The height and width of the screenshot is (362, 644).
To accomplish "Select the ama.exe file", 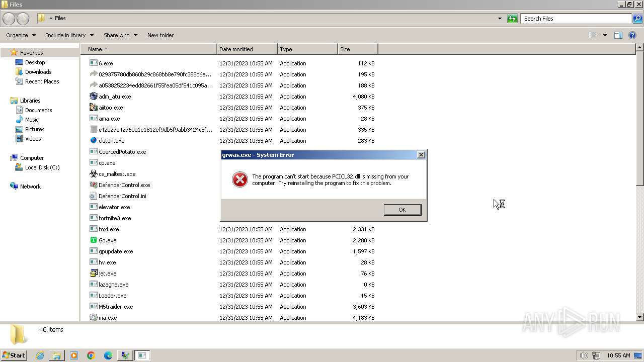I will pos(109,119).
